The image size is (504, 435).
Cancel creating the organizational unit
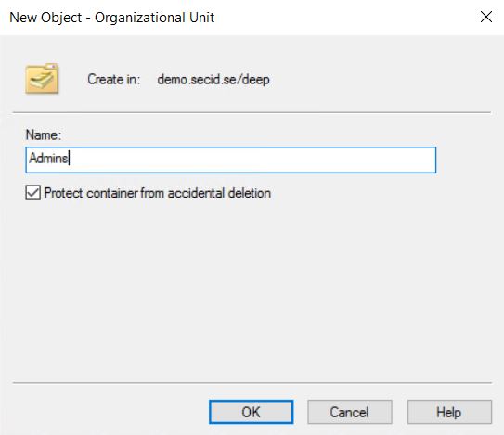point(349,412)
